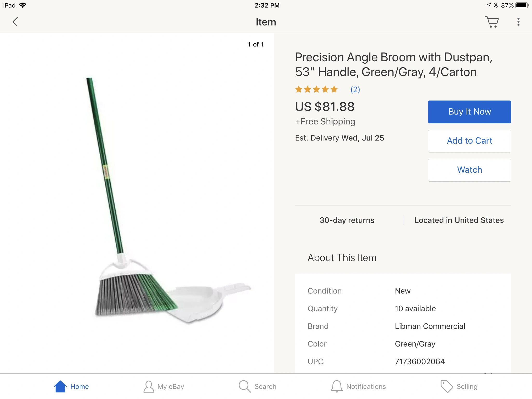Click the five-star rating
Image resolution: width=532 pixels, height=399 pixels.
[x=316, y=90]
